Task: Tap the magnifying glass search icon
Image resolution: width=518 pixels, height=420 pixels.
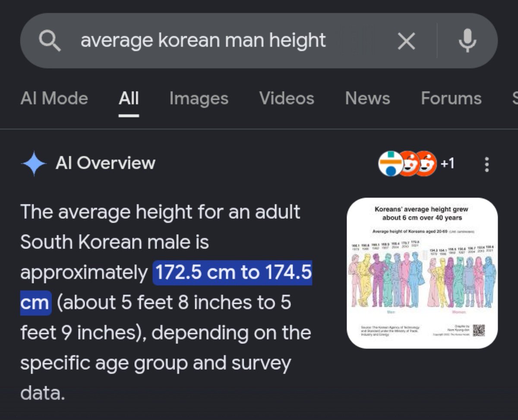Action: [49, 41]
